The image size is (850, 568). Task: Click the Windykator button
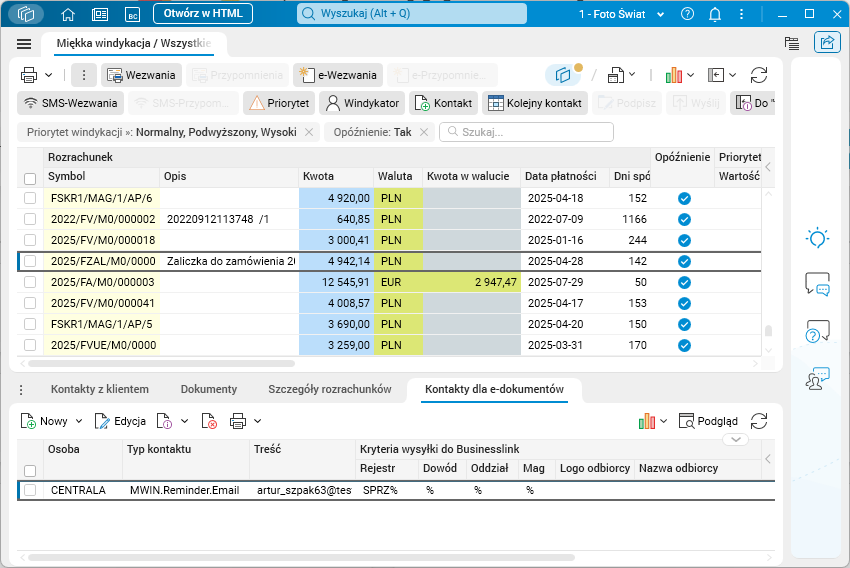click(x=362, y=103)
